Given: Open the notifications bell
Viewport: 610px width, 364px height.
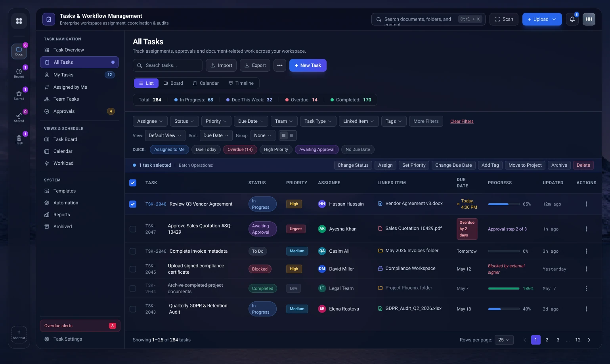Looking at the screenshot, I should [572, 19].
